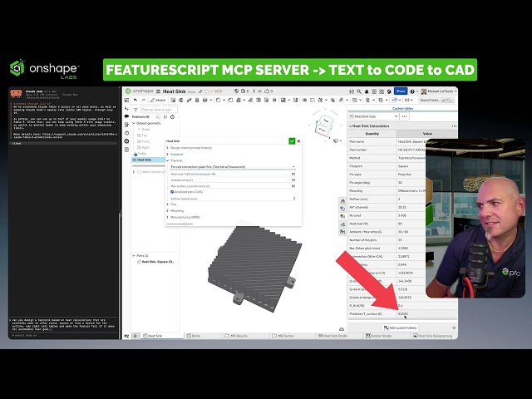Click the blue Share button
This screenshot has width=532, height=399.
point(401,91)
